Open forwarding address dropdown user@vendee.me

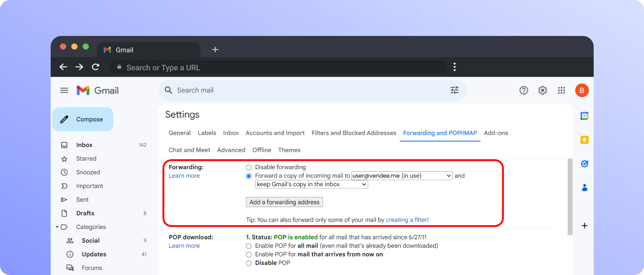pyautogui.click(x=402, y=176)
